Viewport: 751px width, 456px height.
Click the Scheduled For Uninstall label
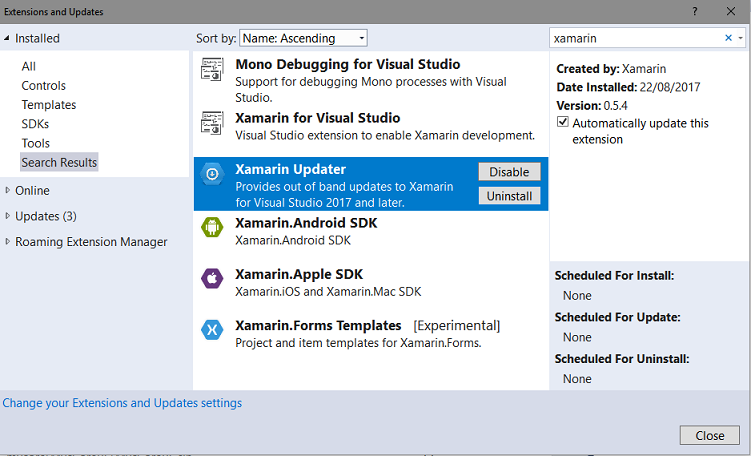622,359
